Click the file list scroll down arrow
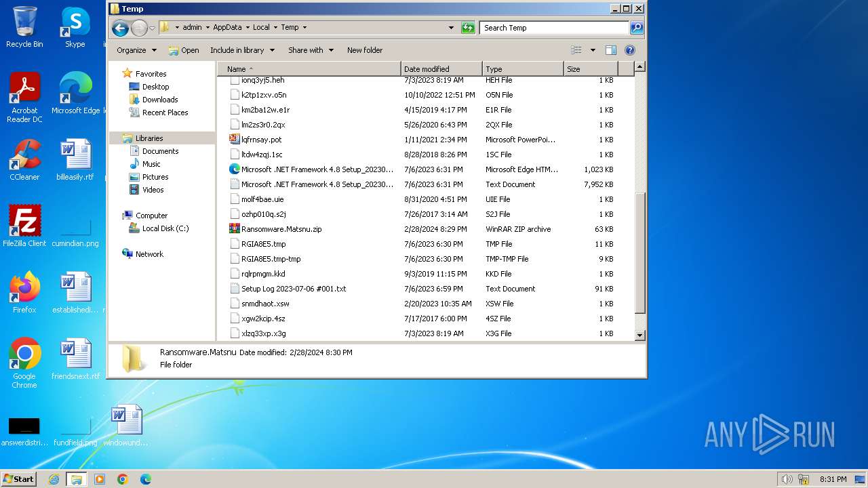This screenshot has width=868, height=488. [639, 335]
